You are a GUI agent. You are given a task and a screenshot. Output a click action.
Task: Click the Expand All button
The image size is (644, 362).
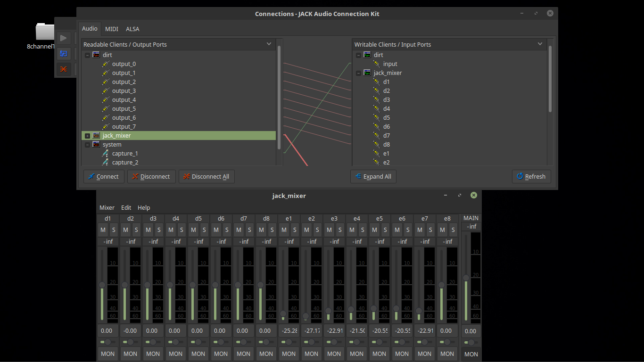point(373,176)
